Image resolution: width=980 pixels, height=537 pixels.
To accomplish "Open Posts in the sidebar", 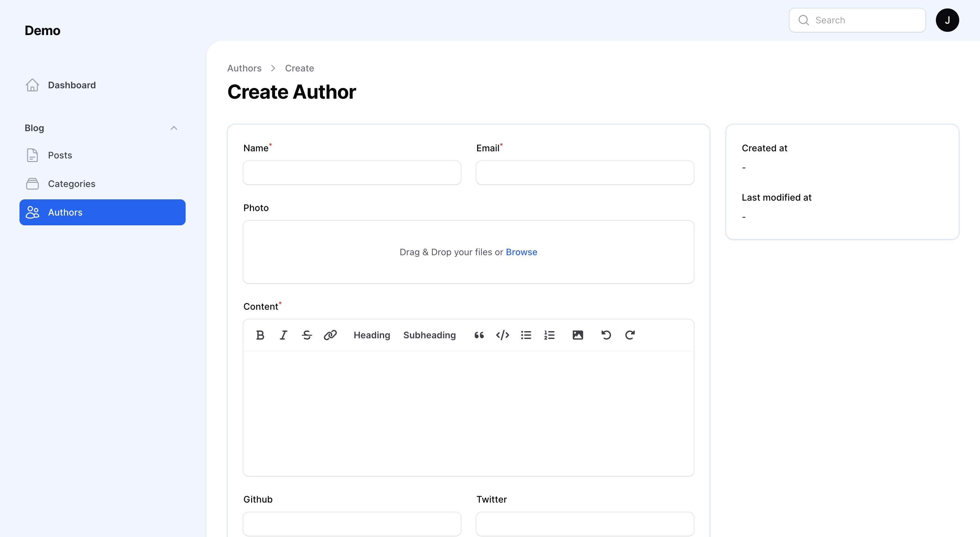I will click(60, 155).
